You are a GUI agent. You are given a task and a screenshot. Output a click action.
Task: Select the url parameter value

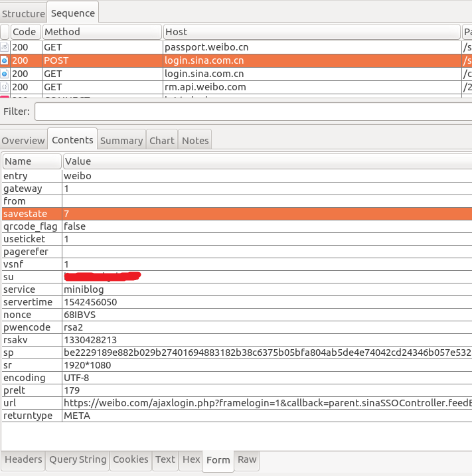pos(267,403)
